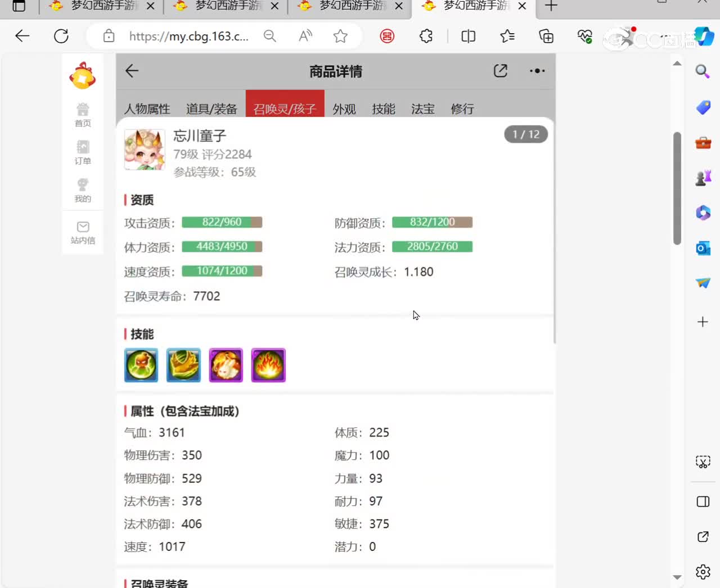The width and height of the screenshot is (720, 588).
Task: Open the sidebar Microsoft 365 icon
Action: click(703, 213)
